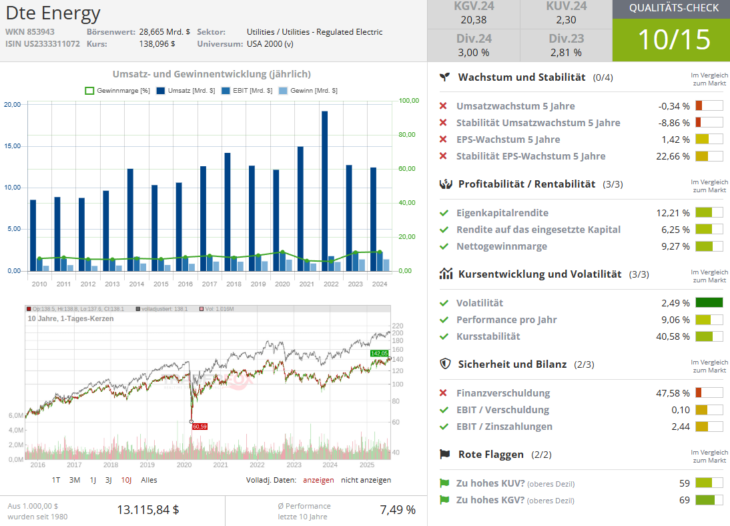
Task: Select the Alles chart time range
Action: point(149,480)
